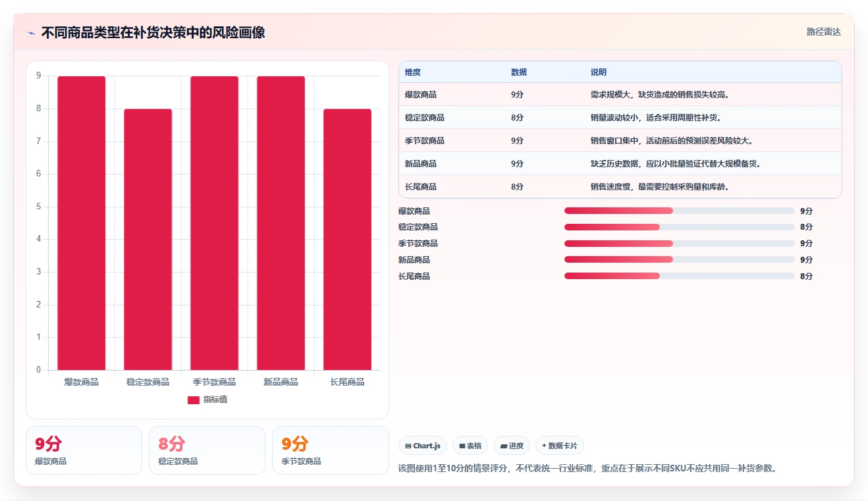The height and width of the screenshot is (501, 868).
Task: Click the 稳定款商品 cell in the table
Action: (x=425, y=118)
